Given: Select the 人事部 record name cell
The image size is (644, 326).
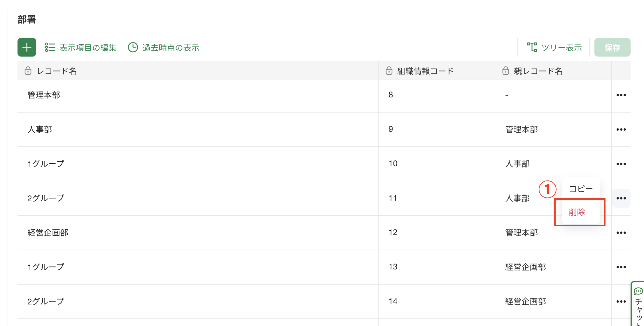Looking at the screenshot, I should click(x=198, y=129).
